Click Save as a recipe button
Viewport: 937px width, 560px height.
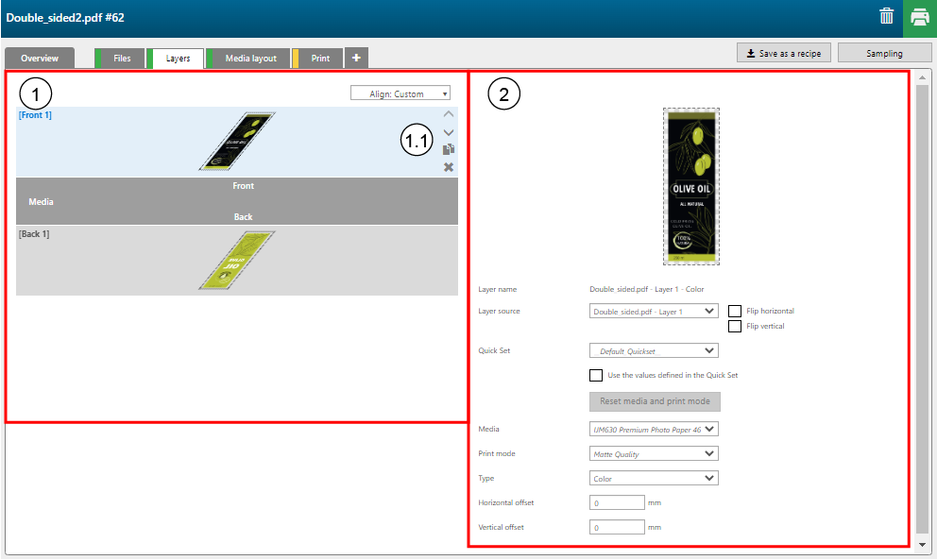783,54
